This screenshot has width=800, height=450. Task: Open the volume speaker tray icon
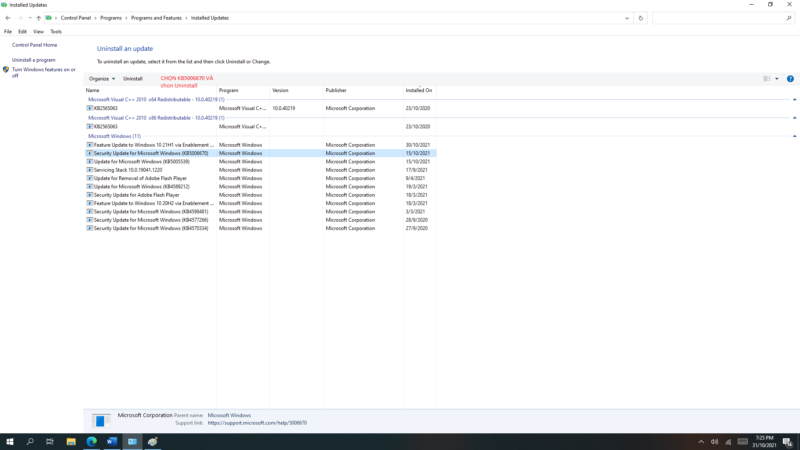[714, 442]
